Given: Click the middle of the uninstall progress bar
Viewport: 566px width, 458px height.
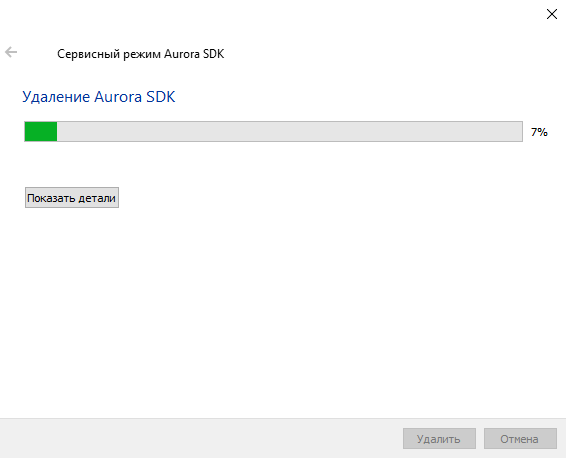Looking at the screenshot, I should click(273, 131).
